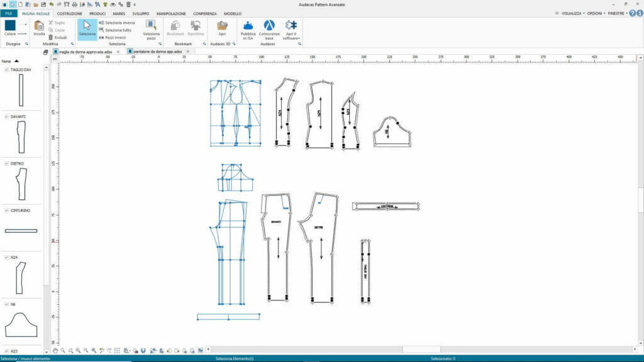Click the undo arrow in quick access toolbar
644x362 pixels.
point(52,4)
